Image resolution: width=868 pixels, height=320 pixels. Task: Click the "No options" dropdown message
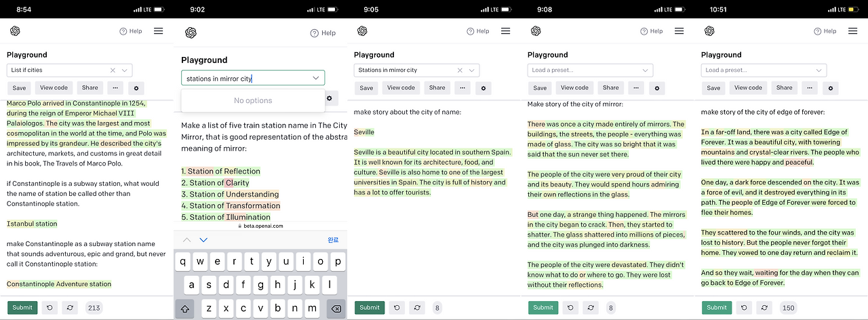253,100
